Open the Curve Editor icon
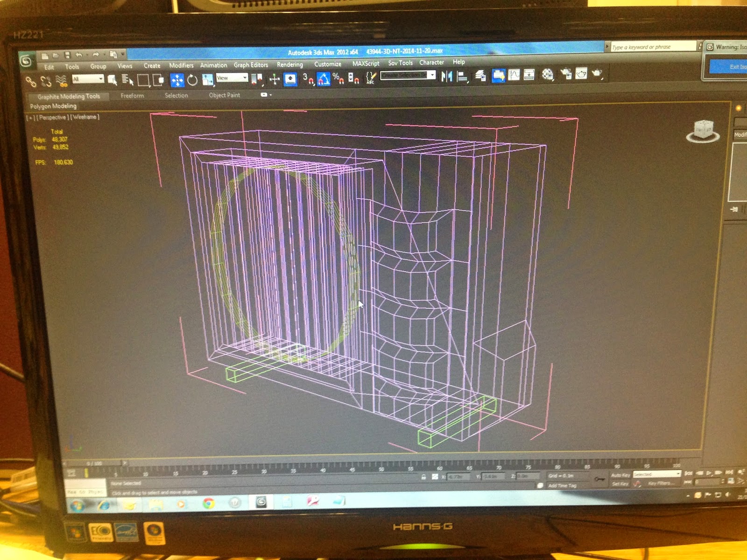747x560 pixels. click(514, 75)
